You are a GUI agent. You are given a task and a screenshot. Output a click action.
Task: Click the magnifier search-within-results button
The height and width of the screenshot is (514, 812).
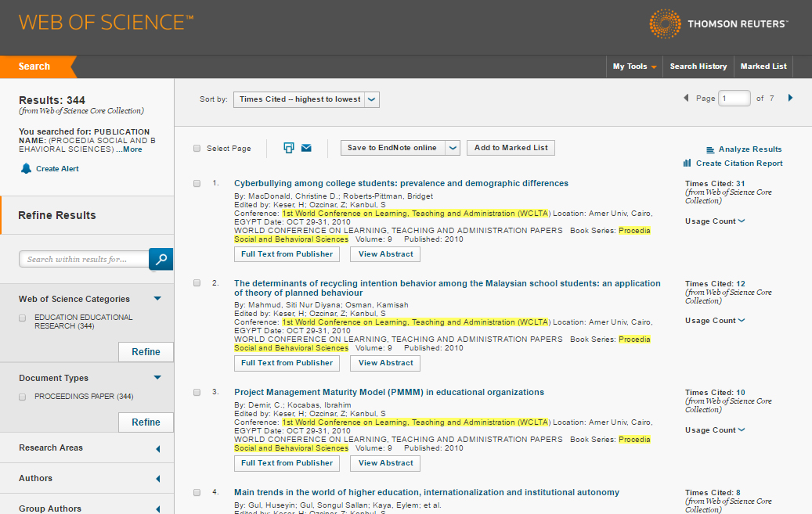[x=161, y=259]
